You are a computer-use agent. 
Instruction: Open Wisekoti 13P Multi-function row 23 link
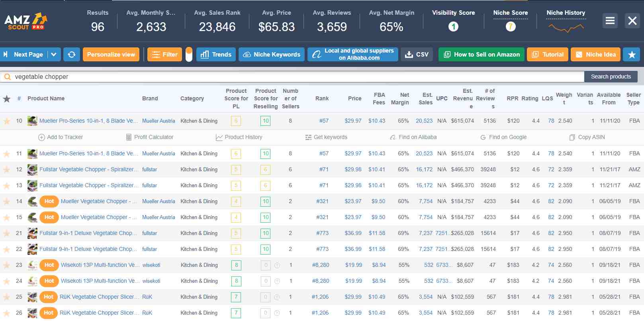[100, 265]
